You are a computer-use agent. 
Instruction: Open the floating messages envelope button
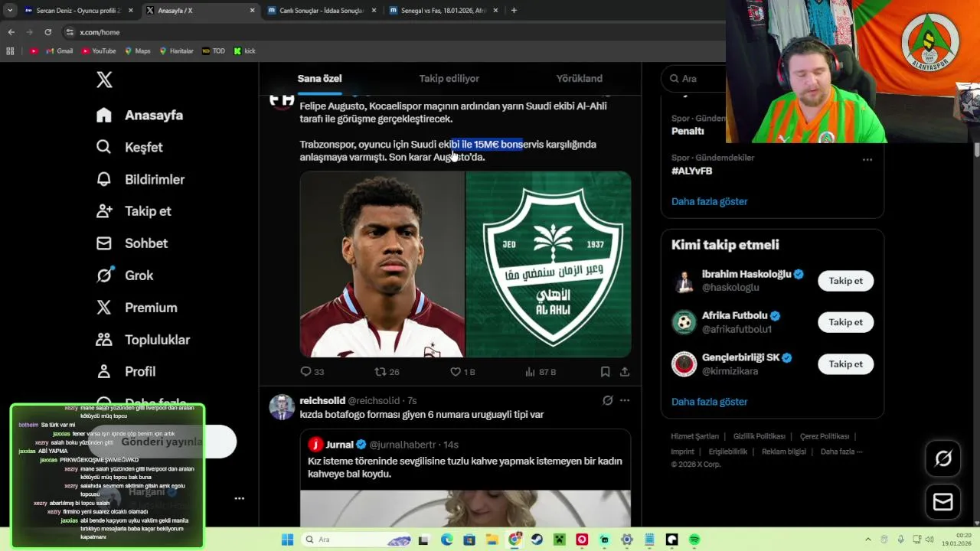[x=943, y=502]
